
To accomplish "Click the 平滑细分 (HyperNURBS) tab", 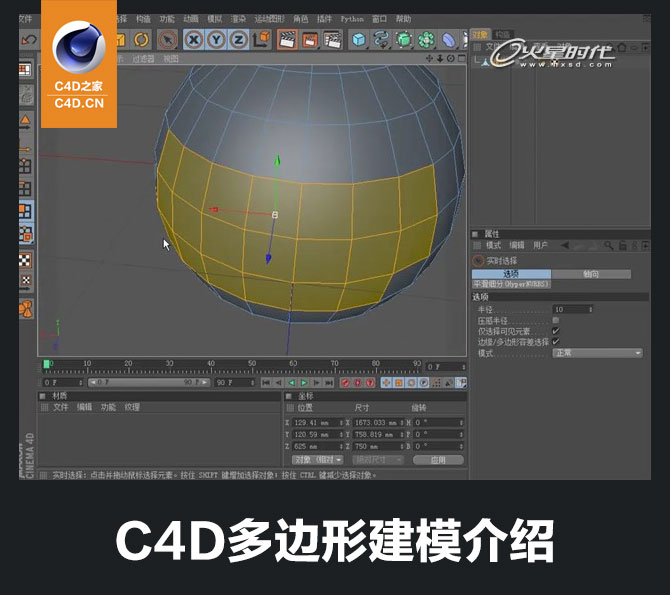I will [511, 284].
